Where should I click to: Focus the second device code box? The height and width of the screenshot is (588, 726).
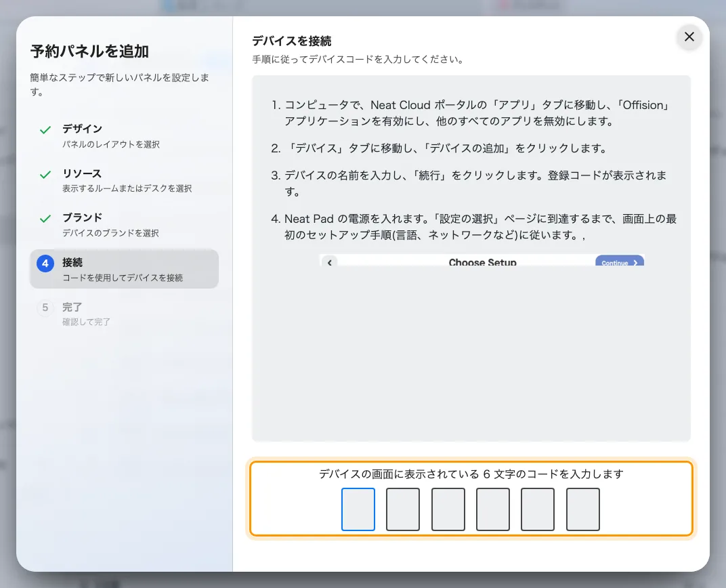(403, 509)
